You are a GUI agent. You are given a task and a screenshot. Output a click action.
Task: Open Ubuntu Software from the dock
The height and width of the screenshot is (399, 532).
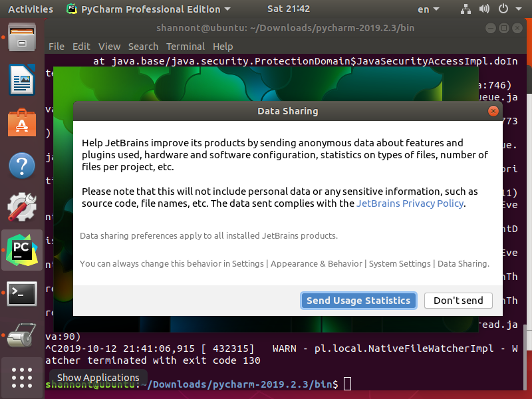point(22,122)
